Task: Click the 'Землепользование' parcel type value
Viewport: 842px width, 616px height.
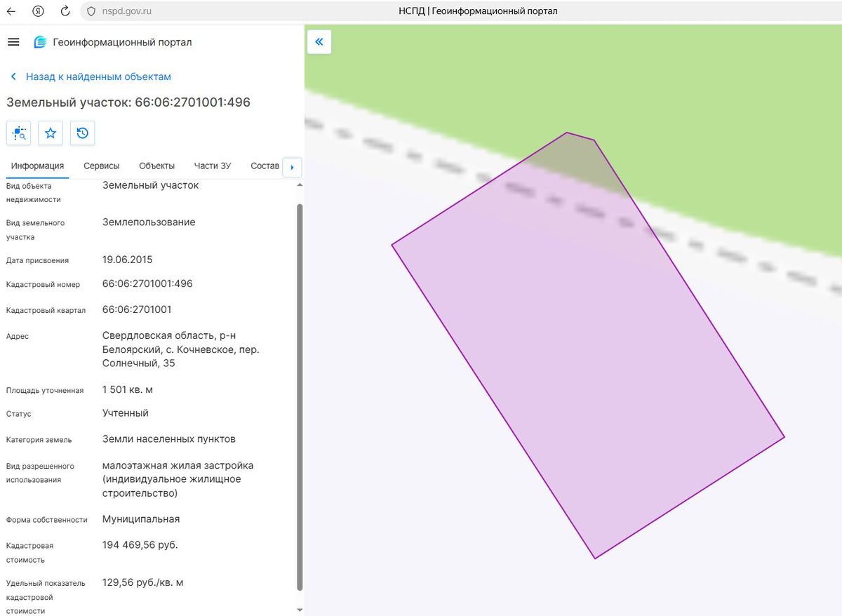Action: coord(149,222)
